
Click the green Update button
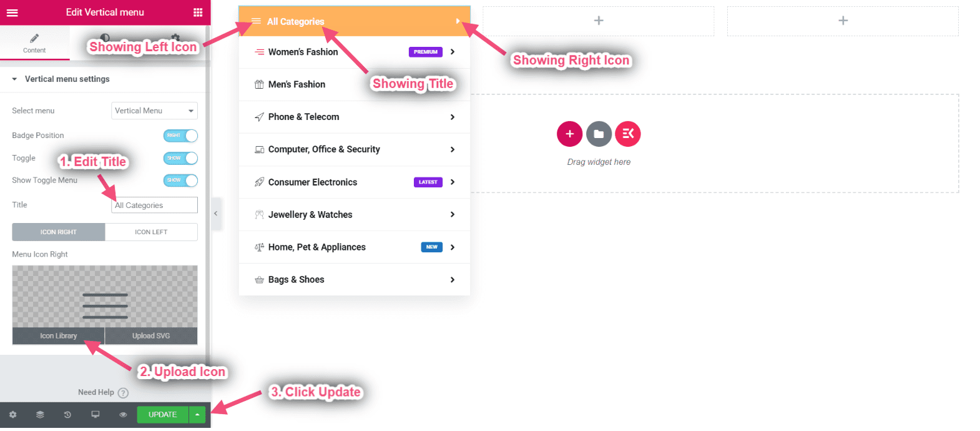click(162, 415)
